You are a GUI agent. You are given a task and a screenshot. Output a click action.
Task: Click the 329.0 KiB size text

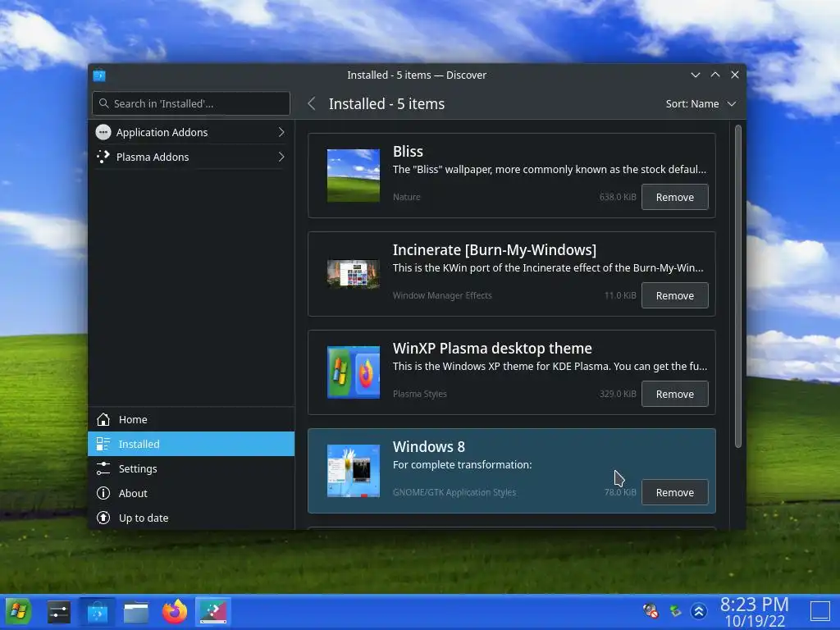[618, 395]
